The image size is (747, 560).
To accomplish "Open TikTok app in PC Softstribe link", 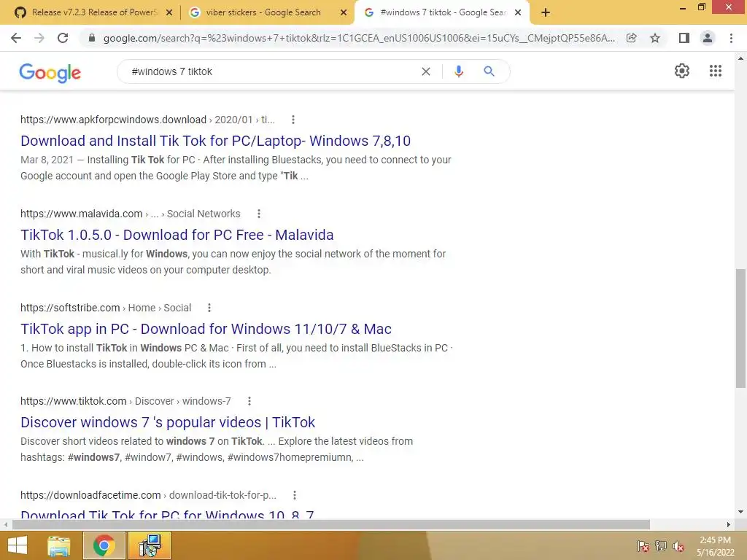I will [x=206, y=329].
